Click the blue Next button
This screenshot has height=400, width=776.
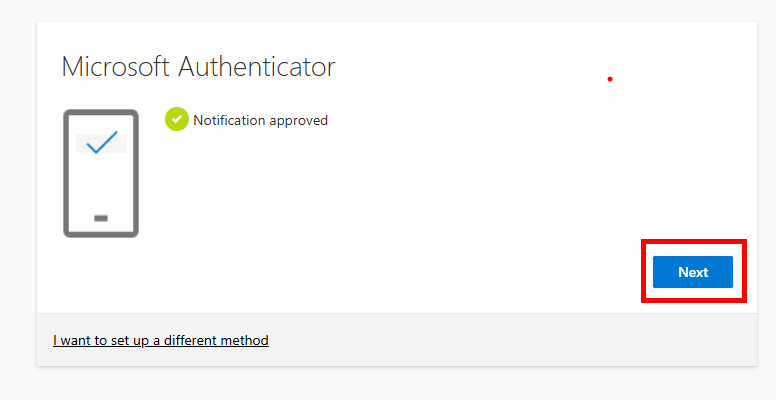pos(692,272)
